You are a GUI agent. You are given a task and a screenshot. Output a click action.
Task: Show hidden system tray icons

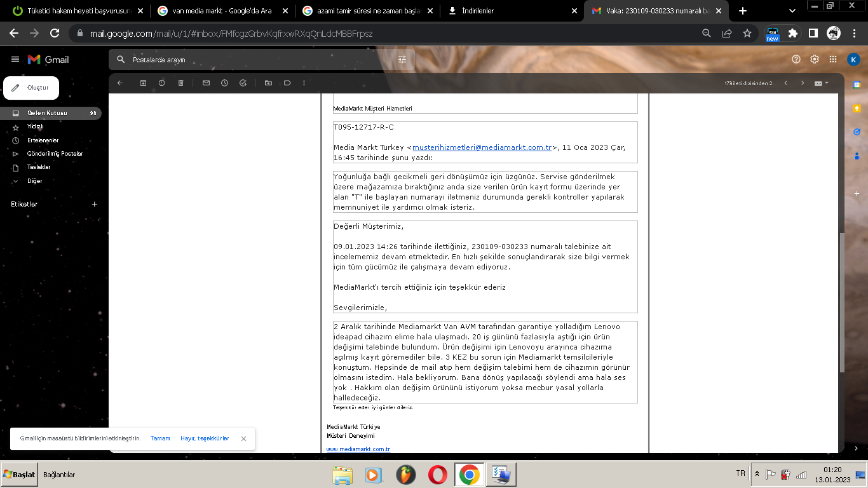[x=757, y=474]
